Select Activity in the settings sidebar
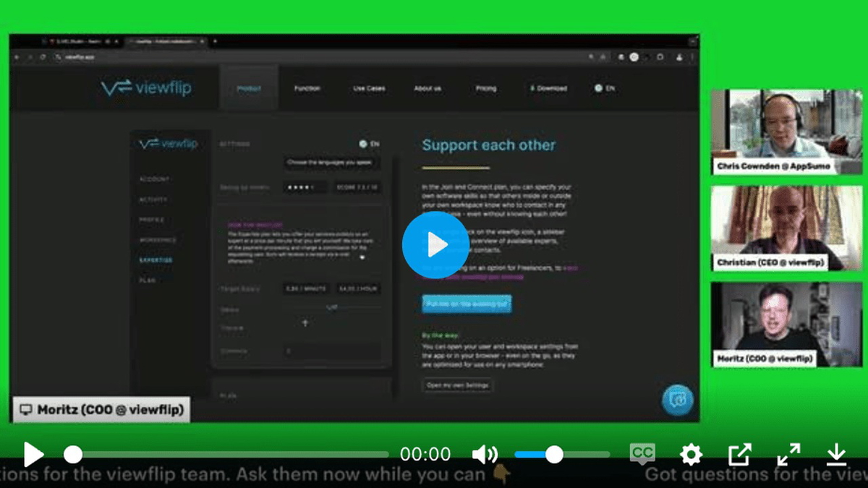The width and height of the screenshot is (868, 488). (153, 200)
